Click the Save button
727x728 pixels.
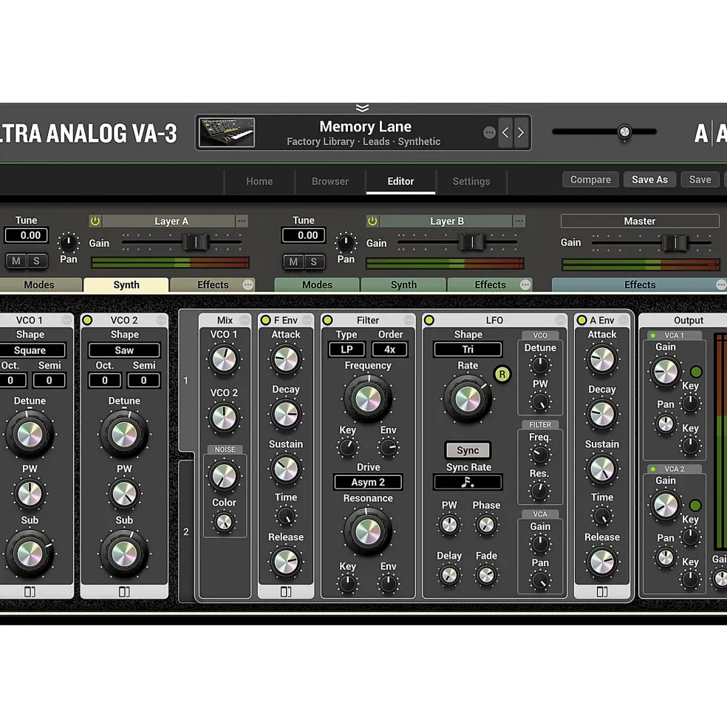[x=700, y=180]
